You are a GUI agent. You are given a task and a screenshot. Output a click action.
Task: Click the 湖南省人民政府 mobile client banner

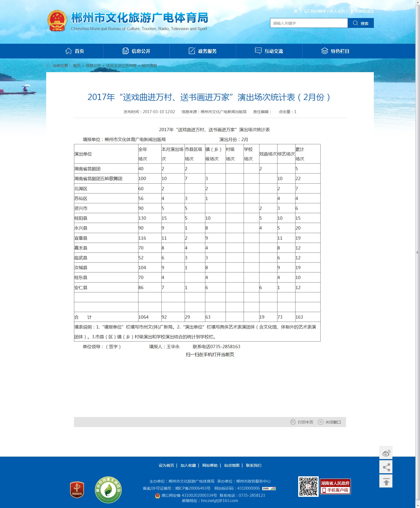335,487
